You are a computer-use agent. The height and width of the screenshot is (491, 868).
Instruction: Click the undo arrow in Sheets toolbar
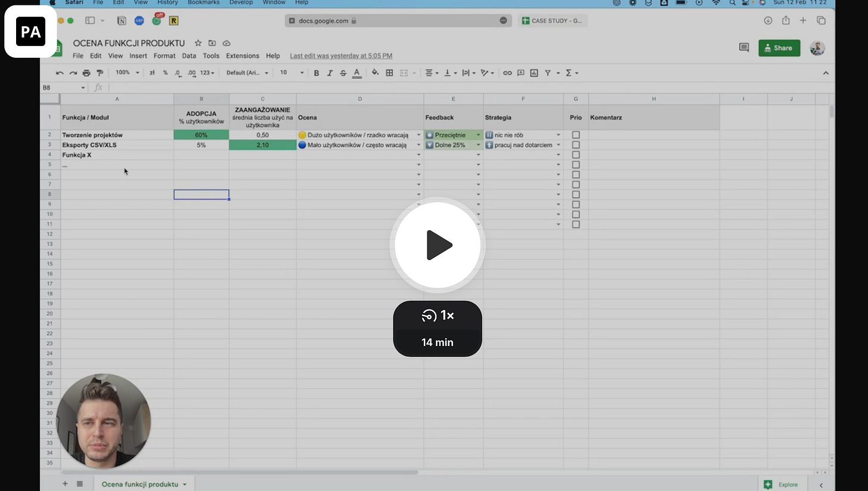pos(60,73)
